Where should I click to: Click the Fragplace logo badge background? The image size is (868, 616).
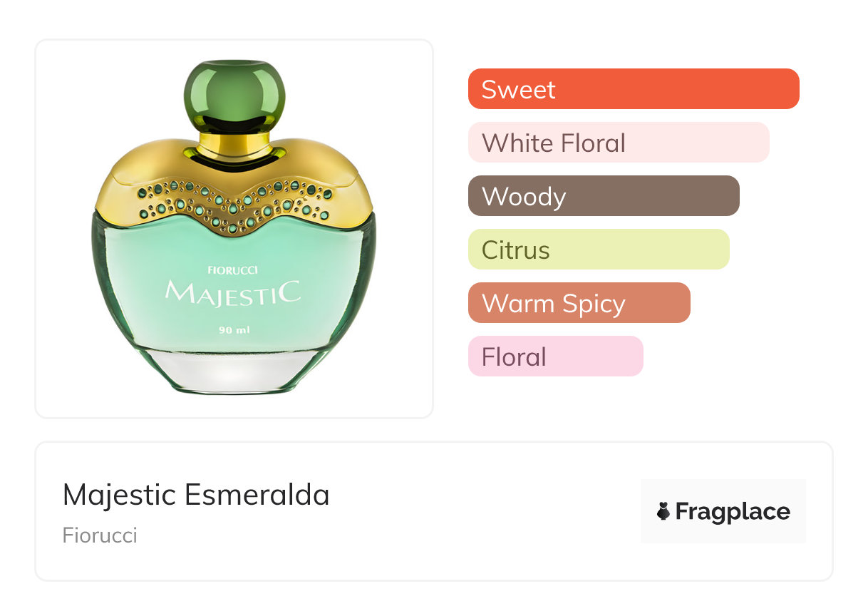tap(723, 511)
